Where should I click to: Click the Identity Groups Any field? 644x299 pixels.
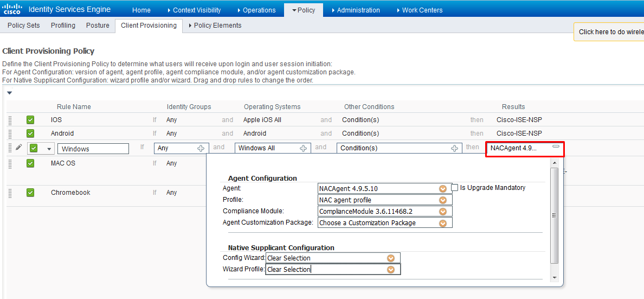tap(182, 148)
